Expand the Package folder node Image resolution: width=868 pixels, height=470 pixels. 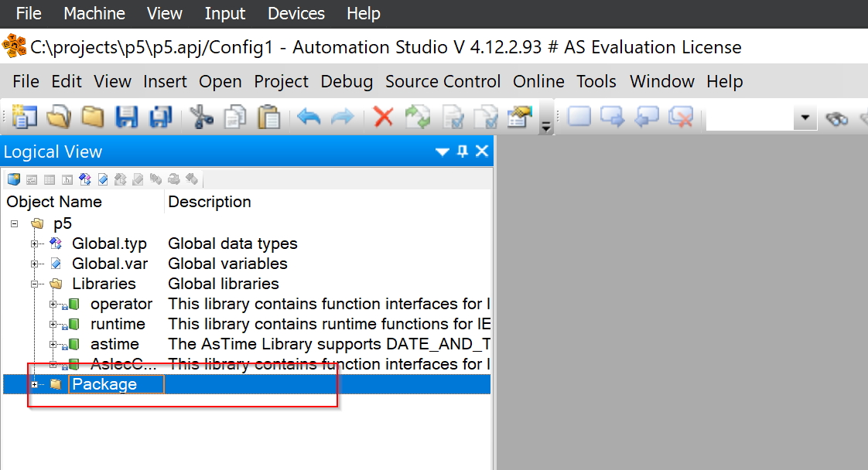pos(34,384)
